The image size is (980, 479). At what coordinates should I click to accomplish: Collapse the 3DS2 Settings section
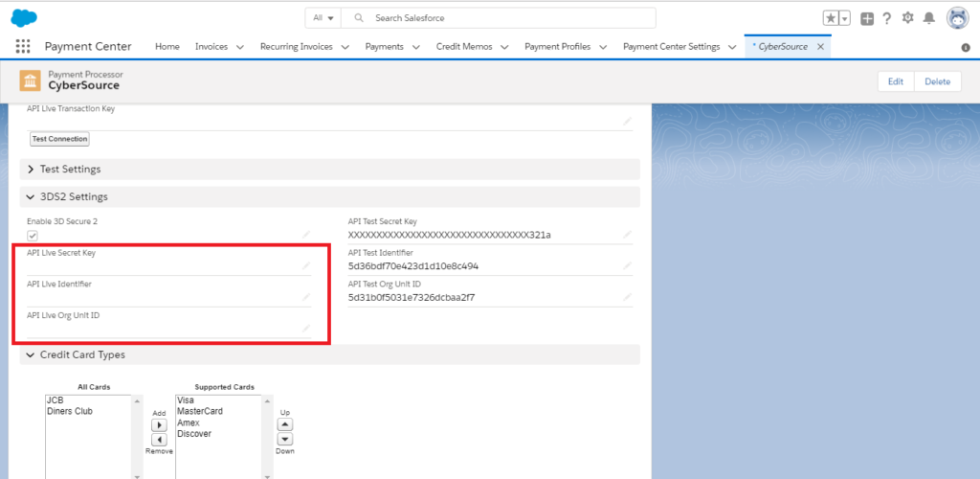31,197
